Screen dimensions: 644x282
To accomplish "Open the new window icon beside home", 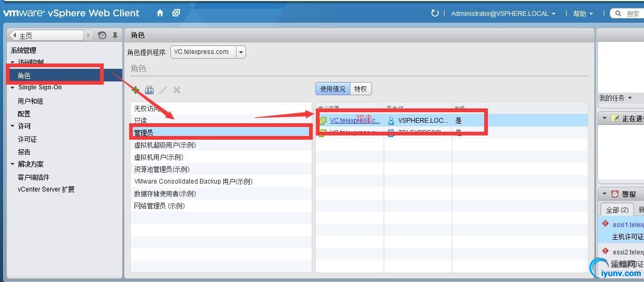I will coord(176,13).
